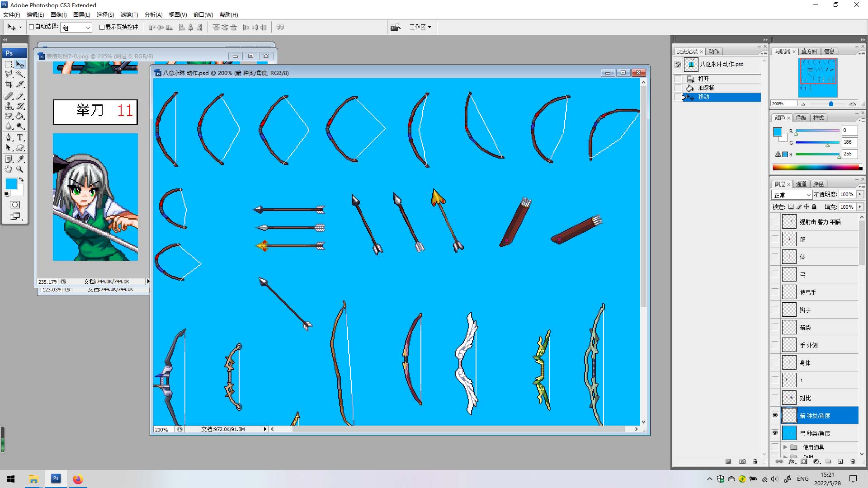Image resolution: width=868 pixels, height=488 pixels.
Task: Select the Zoom tool
Action: pos(20,169)
